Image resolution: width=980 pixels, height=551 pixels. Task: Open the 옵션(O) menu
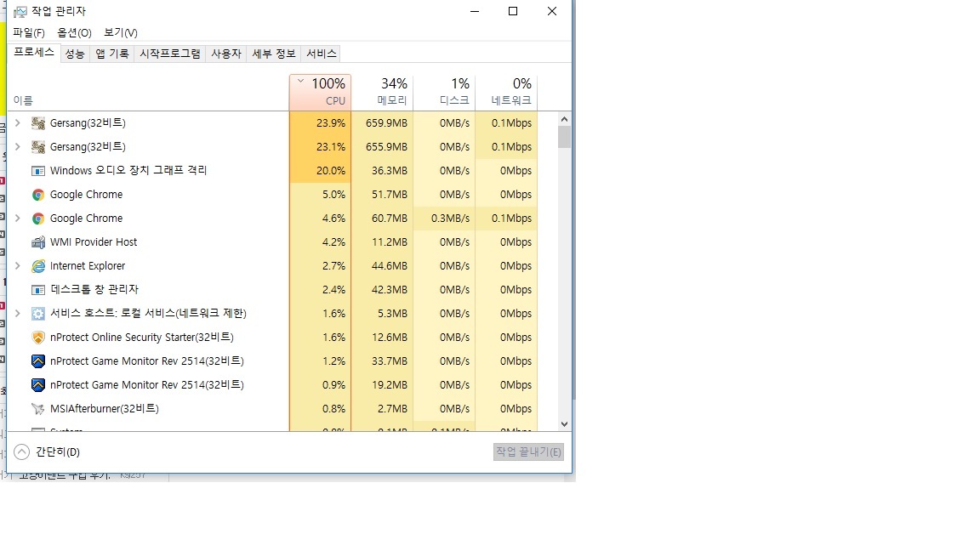click(74, 32)
